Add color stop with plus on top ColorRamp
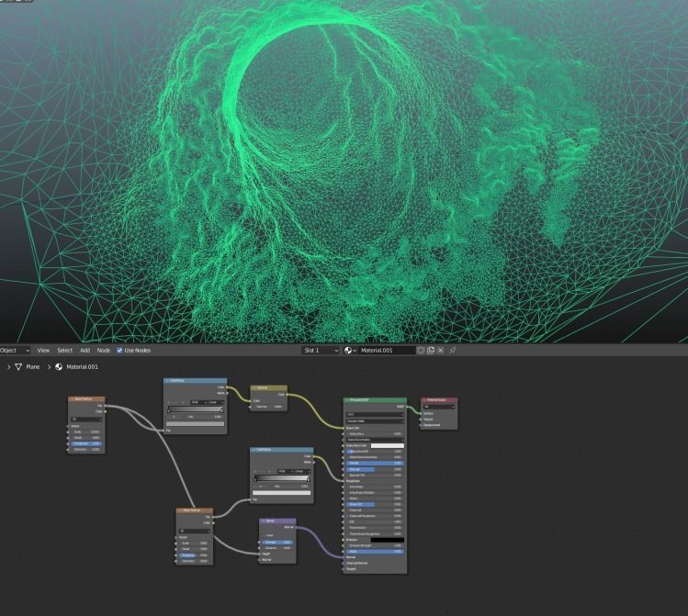The image size is (688, 616). tap(169, 402)
